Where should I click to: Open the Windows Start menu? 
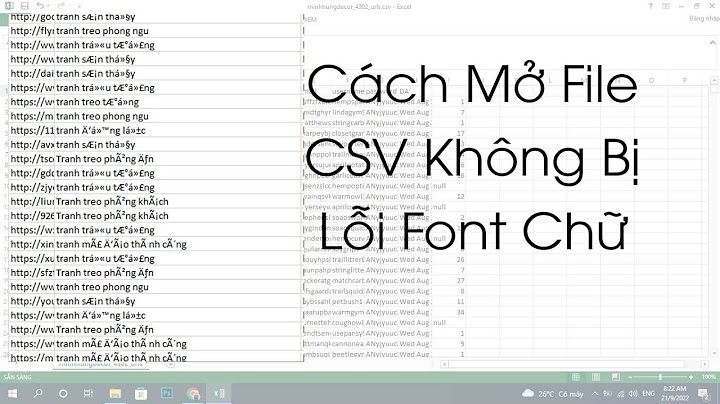(12, 393)
